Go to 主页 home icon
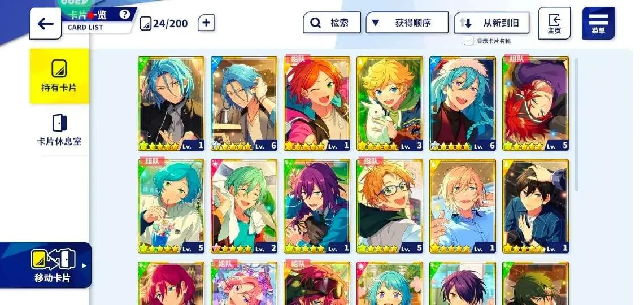 pos(555,23)
